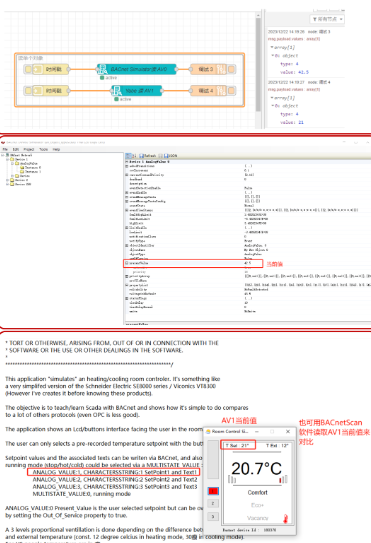
Task: Click the red setpoint 1 button
Action: (x=213, y=491)
